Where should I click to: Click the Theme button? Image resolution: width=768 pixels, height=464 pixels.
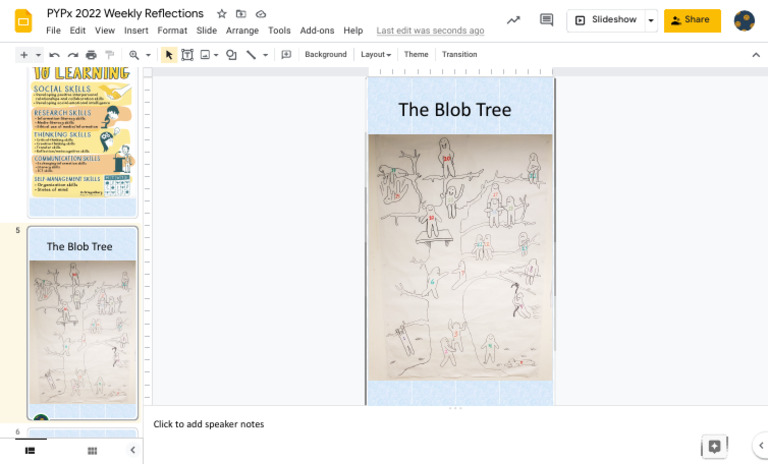coord(416,54)
